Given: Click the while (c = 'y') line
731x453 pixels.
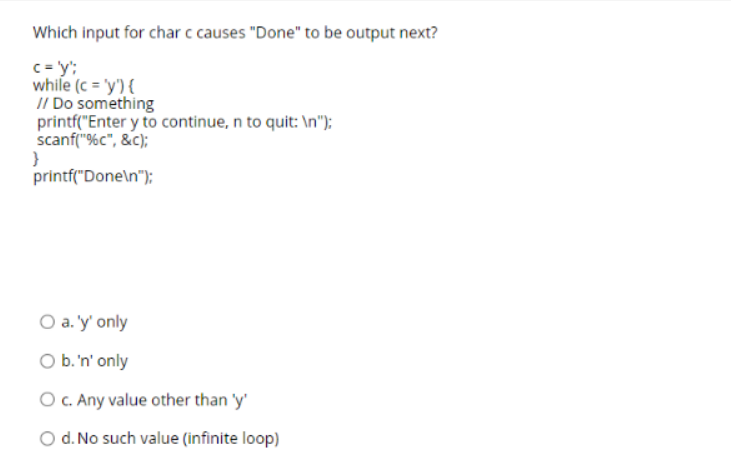Looking at the screenshot, I should (x=83, y=86).
